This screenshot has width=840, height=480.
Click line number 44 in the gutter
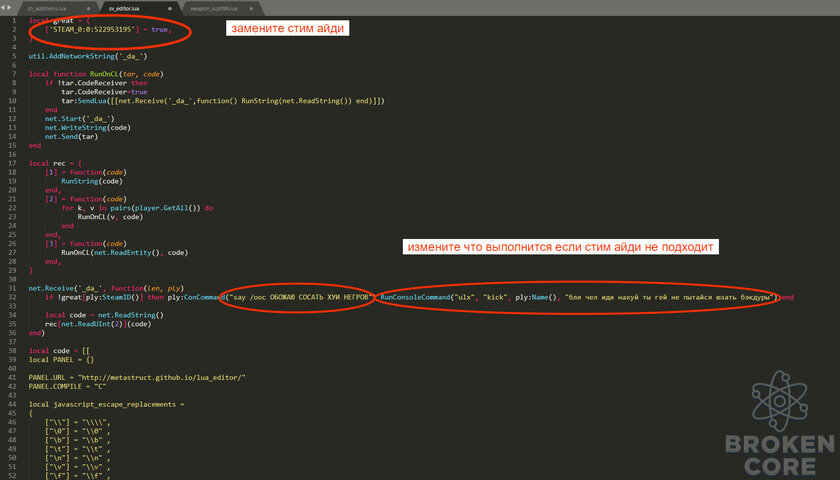click(12, 404)
